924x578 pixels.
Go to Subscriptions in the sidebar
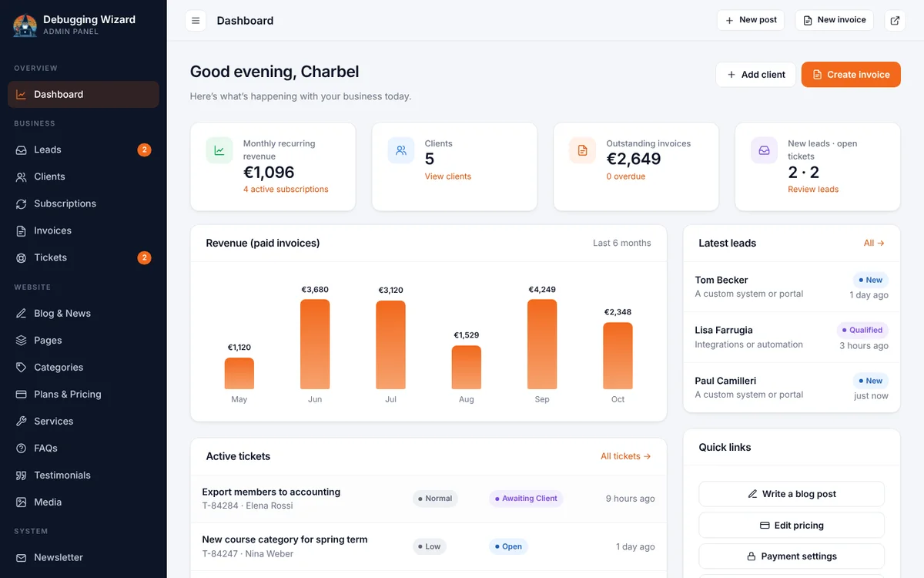pos(83,203)
